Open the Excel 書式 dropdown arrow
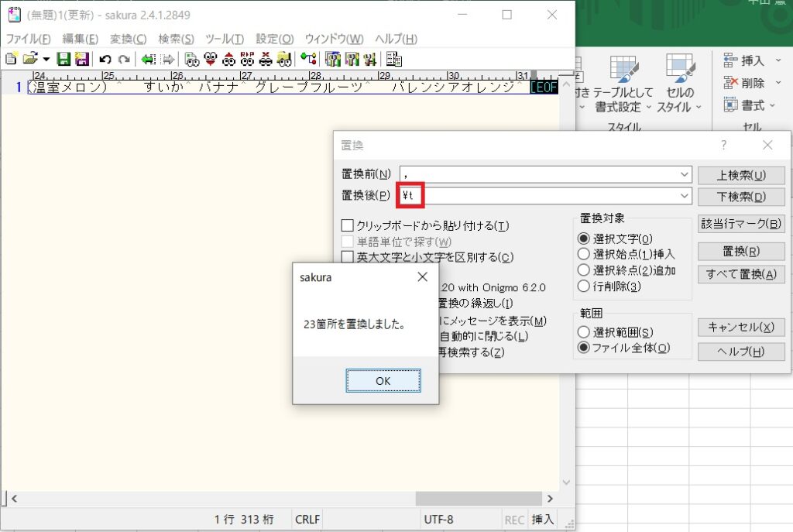The height and width of the screenshot is (532, 793). (x=772, y=105)
